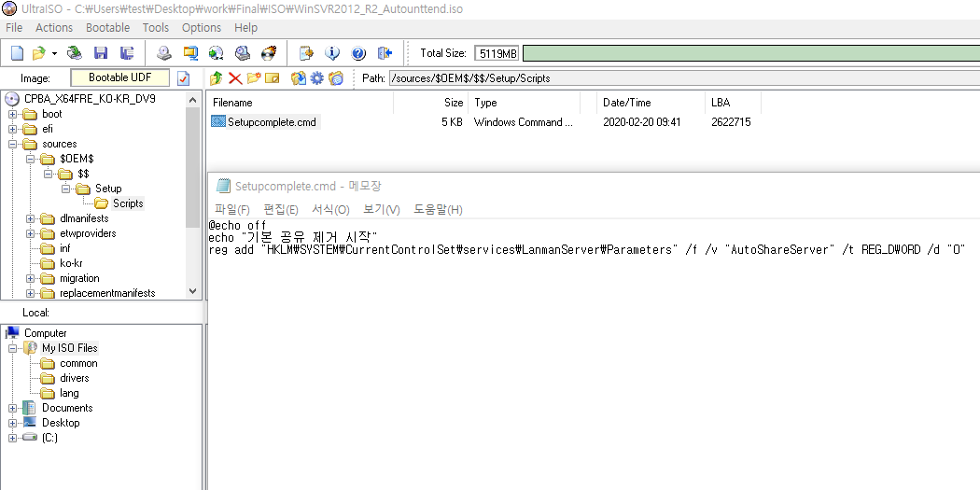Click the blue info icon

332,53
